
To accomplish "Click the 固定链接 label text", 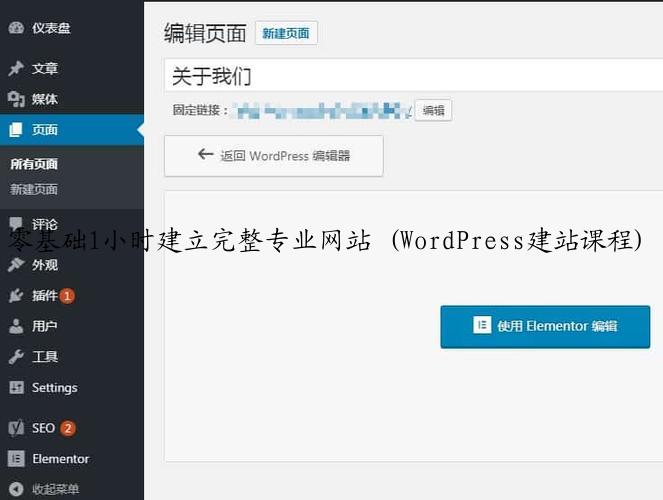I will [200, 110].
